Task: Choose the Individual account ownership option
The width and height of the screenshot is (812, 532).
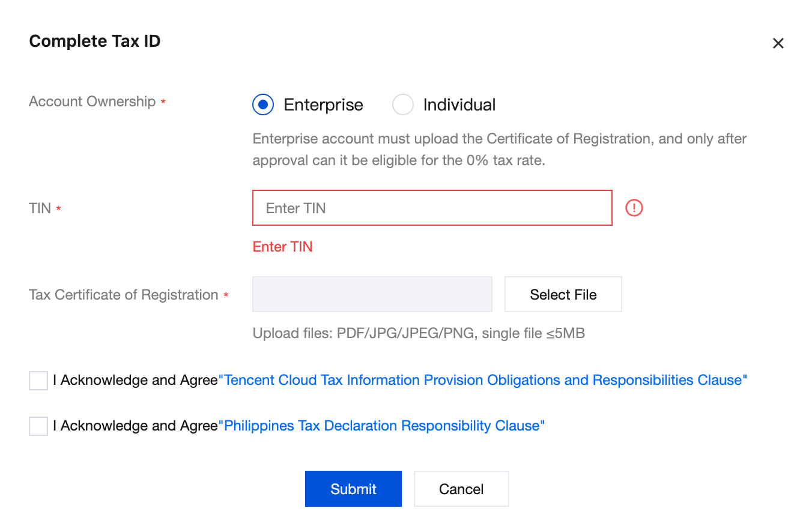Action: (402, 104)
